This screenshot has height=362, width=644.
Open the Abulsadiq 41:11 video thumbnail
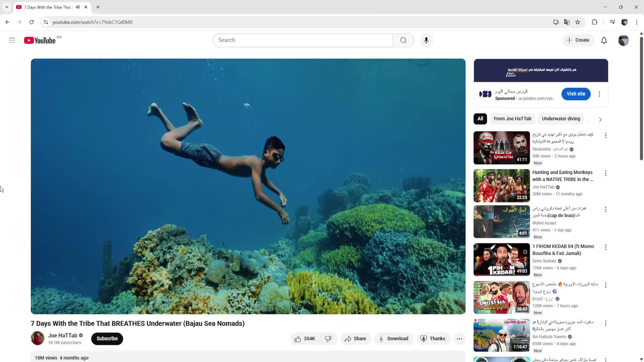pos(502,148)
